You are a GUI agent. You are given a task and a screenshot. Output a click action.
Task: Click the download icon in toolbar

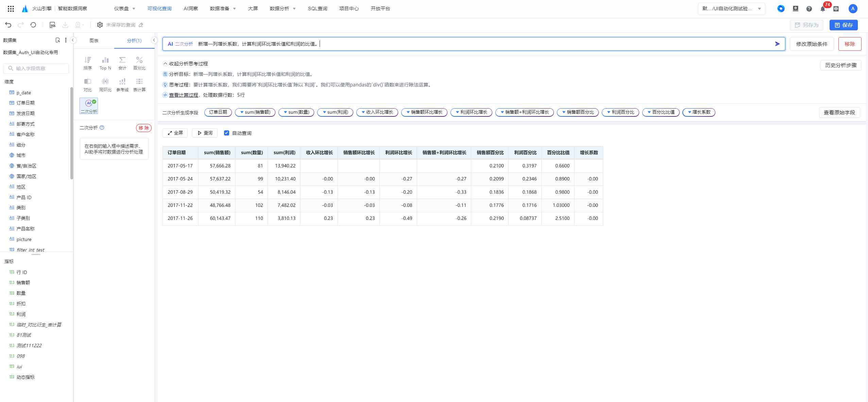coord(65,25)
